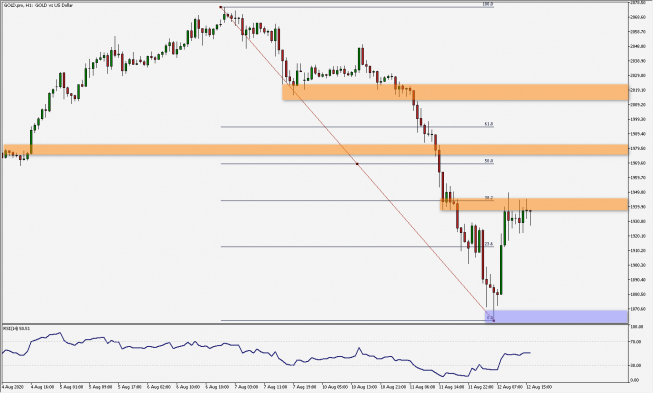Select the uppermost orange resistance zone rectangle
The height and width of the screenshot is (393, 653).
455,92
